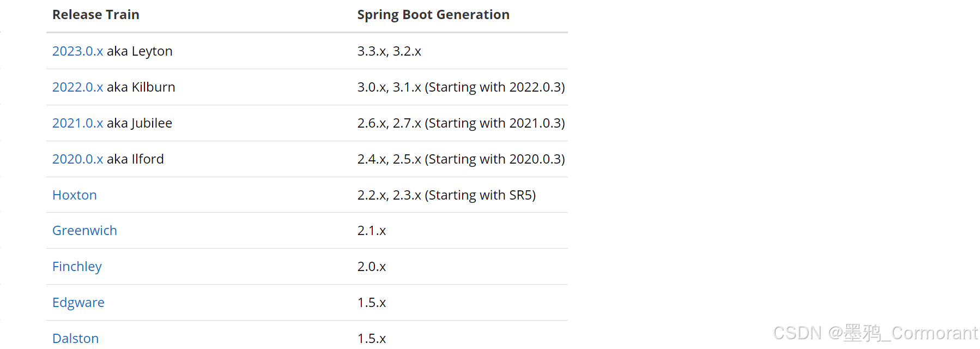
Task: Open the Edgware release link
Action: (x=78, y=303)
